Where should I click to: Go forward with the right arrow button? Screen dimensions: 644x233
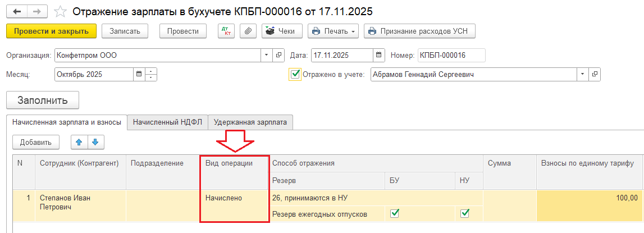37,11
